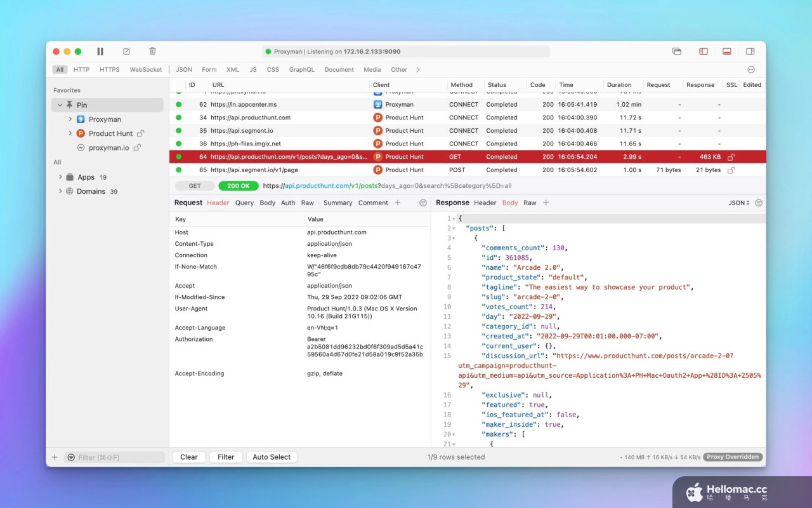Open the Request Body tab

click(x=268, y=203)
